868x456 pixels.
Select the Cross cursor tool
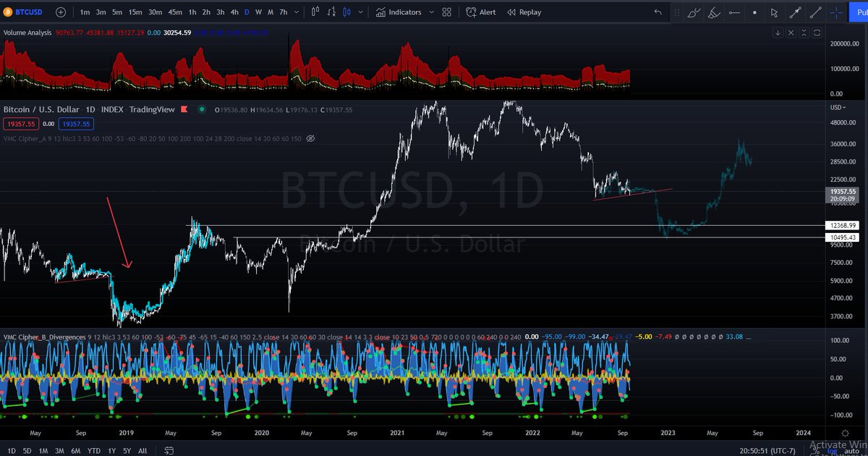(836, 12)
